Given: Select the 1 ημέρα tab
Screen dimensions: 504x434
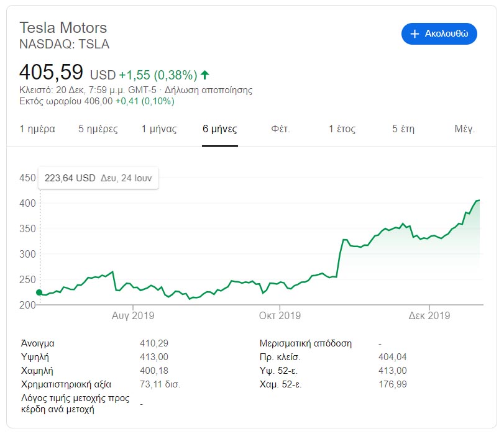Looking at the screenshot, I should pos(37,129).
